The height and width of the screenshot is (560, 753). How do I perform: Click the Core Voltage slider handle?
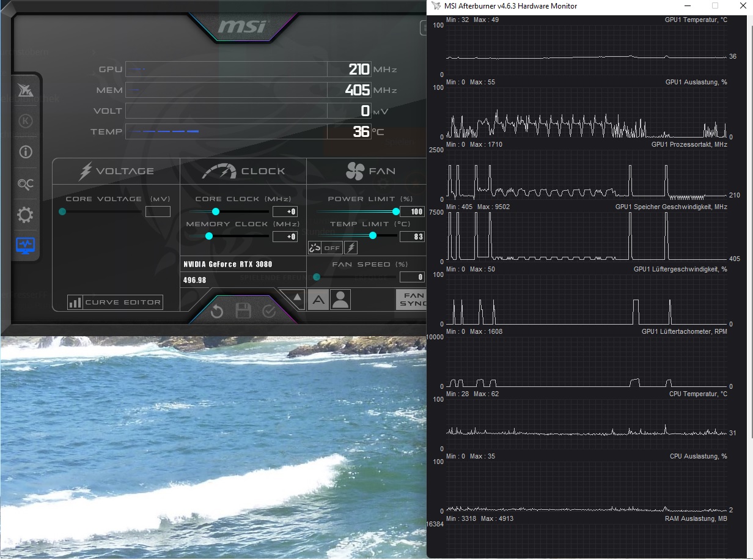click(x=62, y=212)
